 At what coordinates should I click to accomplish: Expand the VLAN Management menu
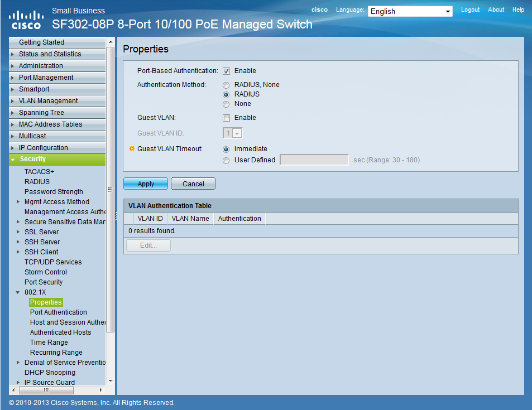(x=48, y=101)
